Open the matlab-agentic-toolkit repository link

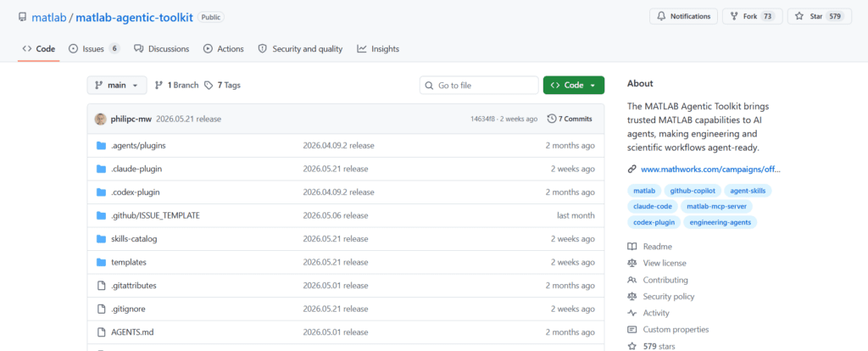134,17
